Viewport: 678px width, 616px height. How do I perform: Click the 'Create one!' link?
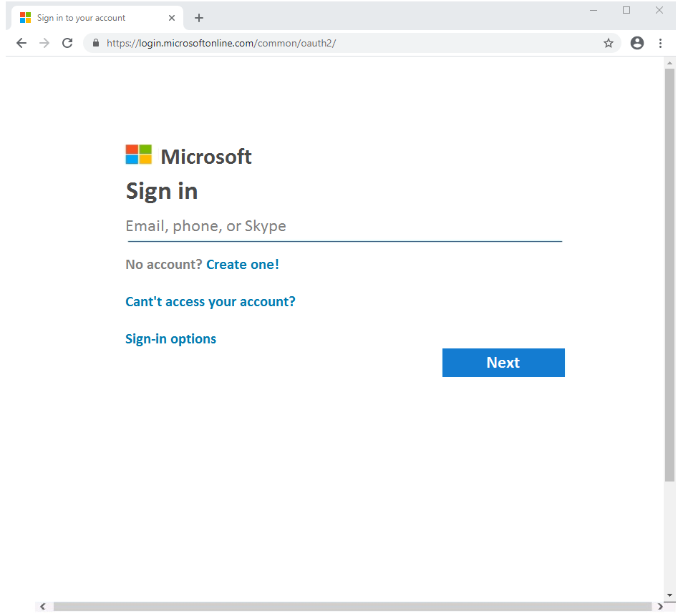(242, 265)
